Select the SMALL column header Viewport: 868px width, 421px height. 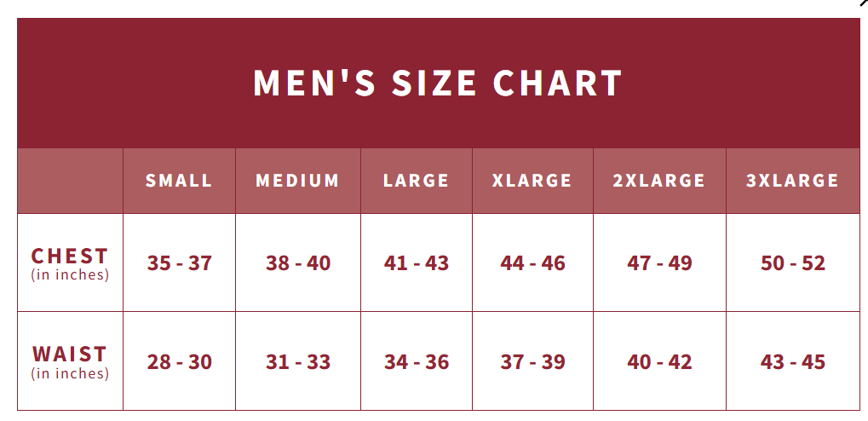[179, 181]
